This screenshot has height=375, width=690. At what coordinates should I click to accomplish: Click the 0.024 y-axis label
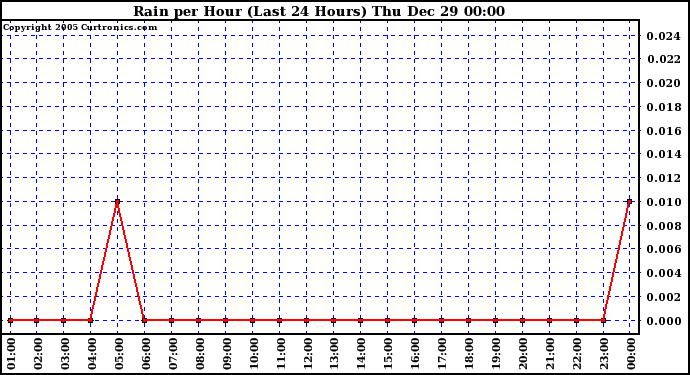pyautogui.click(x=663, y=36)
